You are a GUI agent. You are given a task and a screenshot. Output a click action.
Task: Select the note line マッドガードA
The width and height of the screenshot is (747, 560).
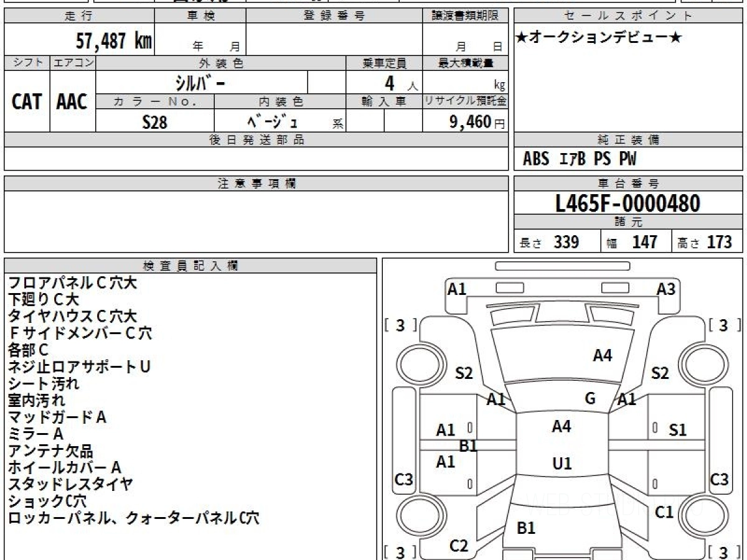[x=57, y=418]
